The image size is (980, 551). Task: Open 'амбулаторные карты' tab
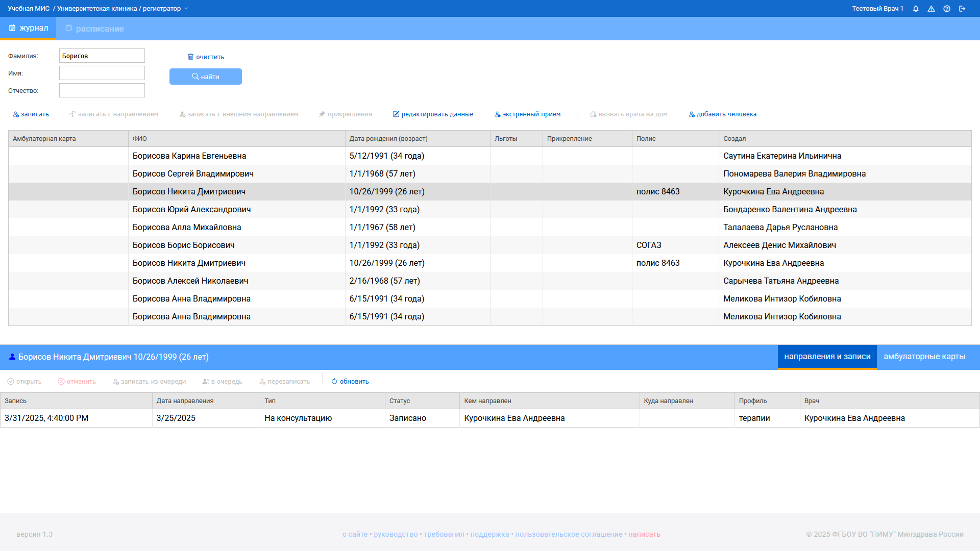click(924, 357)
